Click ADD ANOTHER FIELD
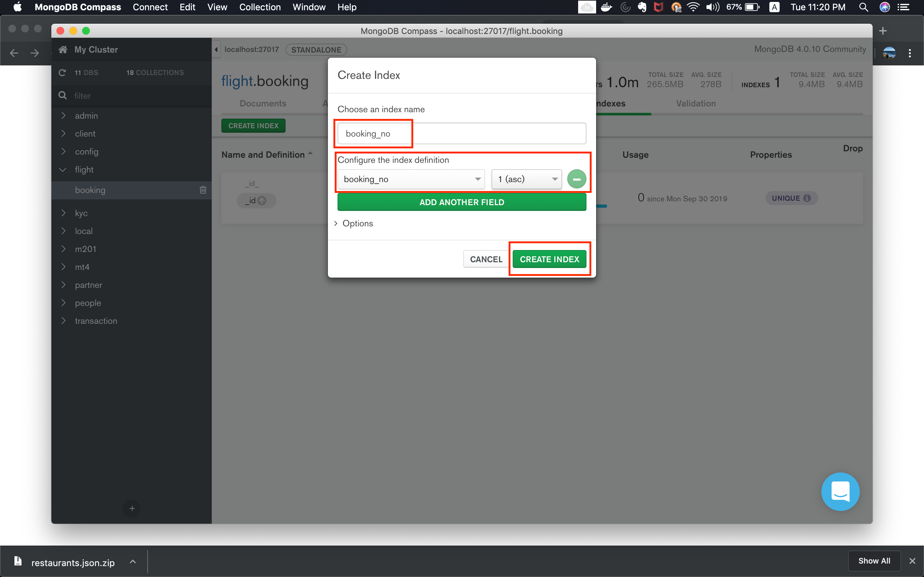Viewport: 924px width, 577px height. [x=461, y=202]
